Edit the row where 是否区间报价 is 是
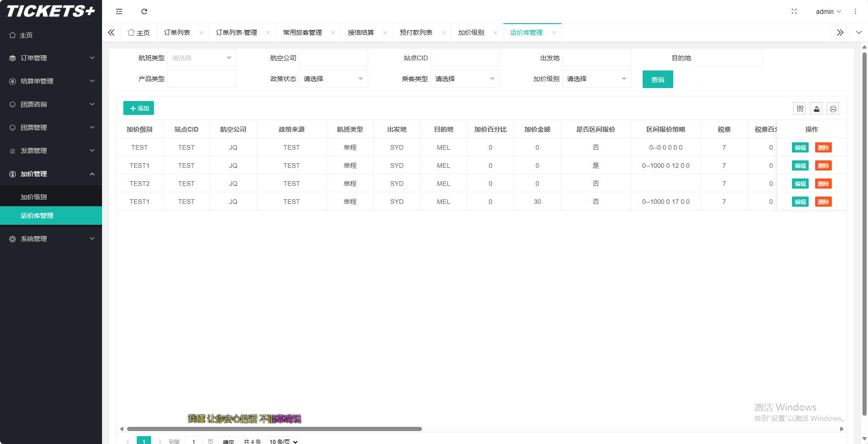Image resolution: width=868 pixels, height=444 pixels. coord(800,165)
